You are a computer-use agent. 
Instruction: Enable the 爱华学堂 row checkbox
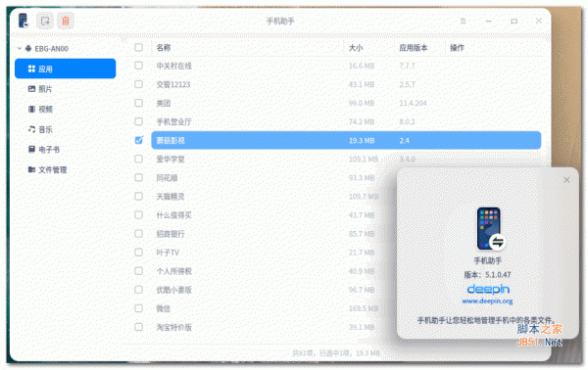coord(139,159)
